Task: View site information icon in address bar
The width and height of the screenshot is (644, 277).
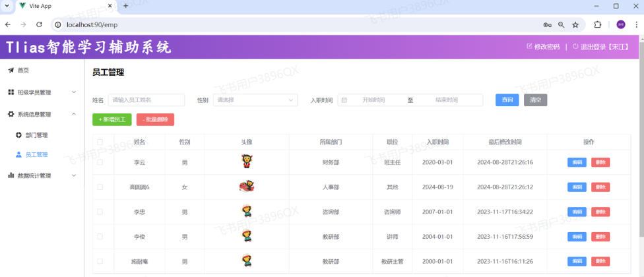Action: pos(59,24)
